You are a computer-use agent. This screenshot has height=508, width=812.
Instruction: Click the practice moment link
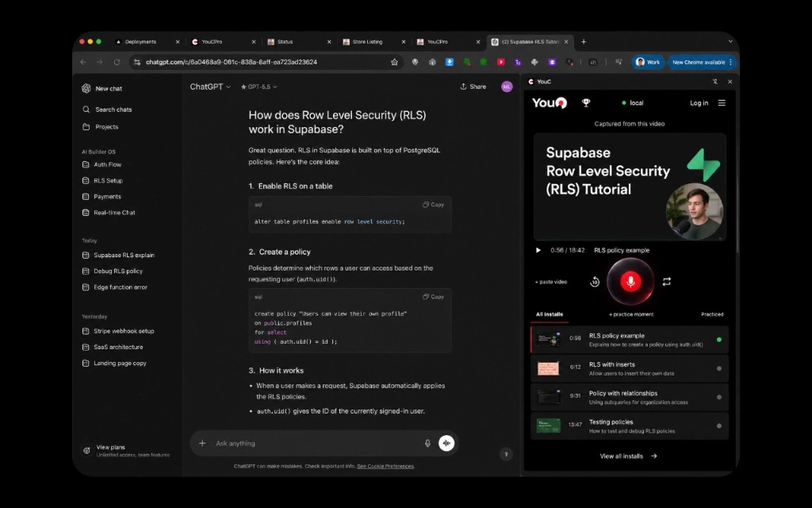click(630, 314)
